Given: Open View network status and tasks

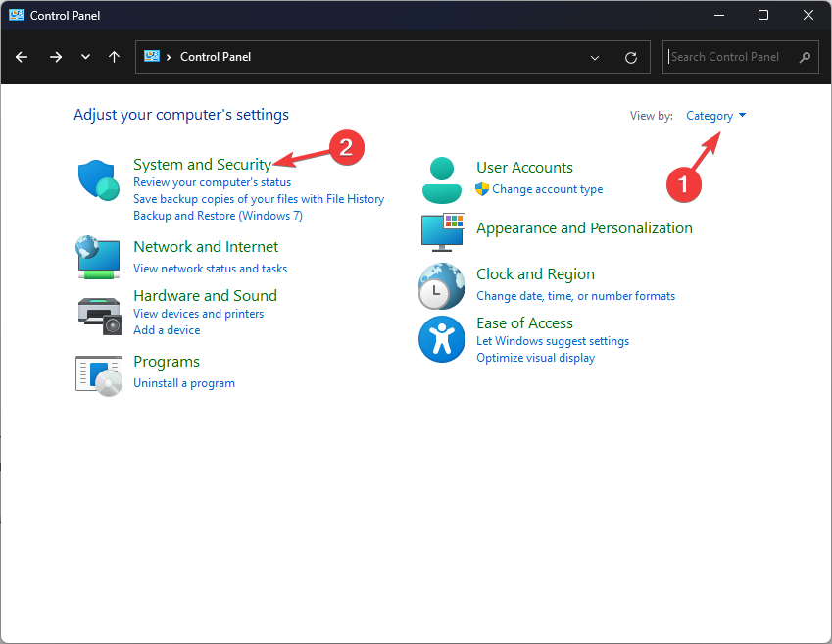Looking at the screenshot, I should point(210,269).
